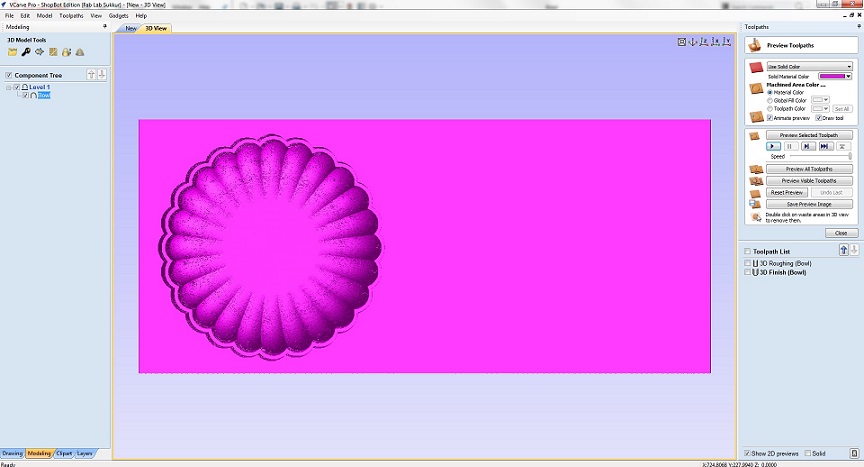Image resolution: width=864 pixels, height=467 pixels.
Task: Pin the Modeling panel
Action: point(105,26)
